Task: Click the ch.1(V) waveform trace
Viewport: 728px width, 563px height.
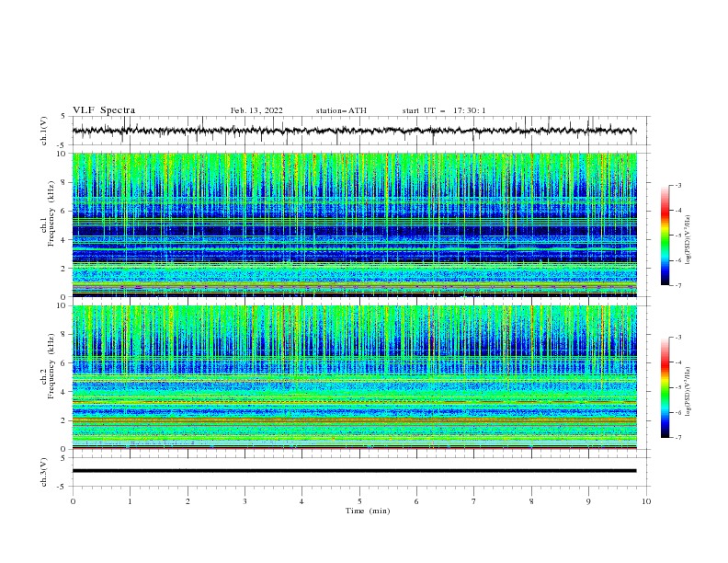Action: tap(354, 131)
